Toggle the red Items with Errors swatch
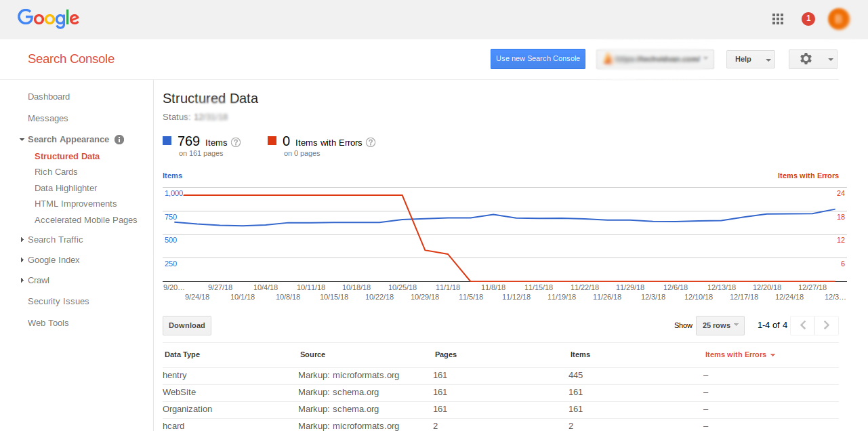 (x=272, y=141)
